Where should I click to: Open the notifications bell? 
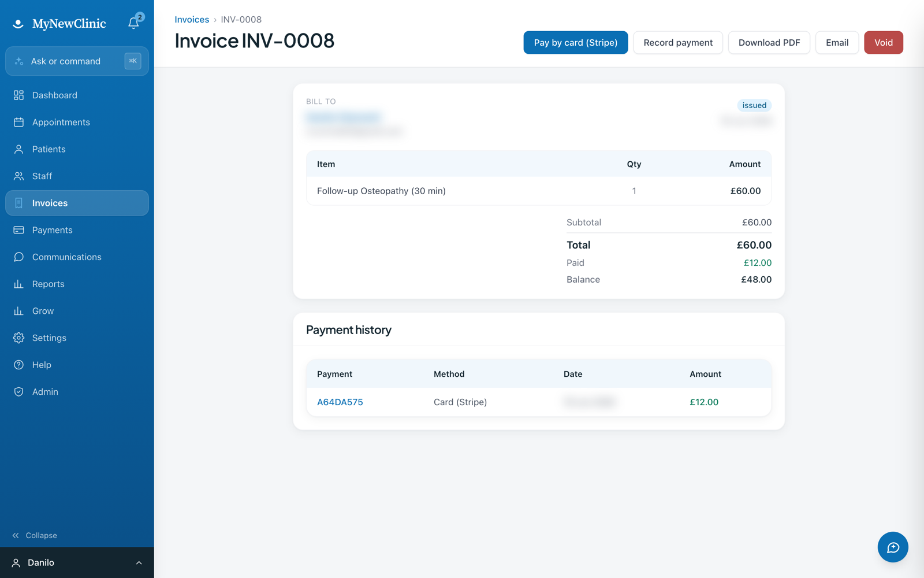click(133, 23)
